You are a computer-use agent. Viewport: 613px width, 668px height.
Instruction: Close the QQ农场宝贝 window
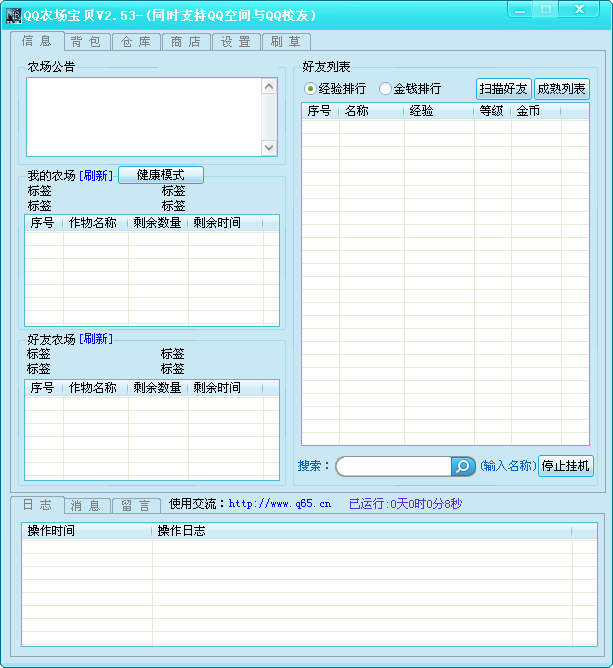(579, 9)
